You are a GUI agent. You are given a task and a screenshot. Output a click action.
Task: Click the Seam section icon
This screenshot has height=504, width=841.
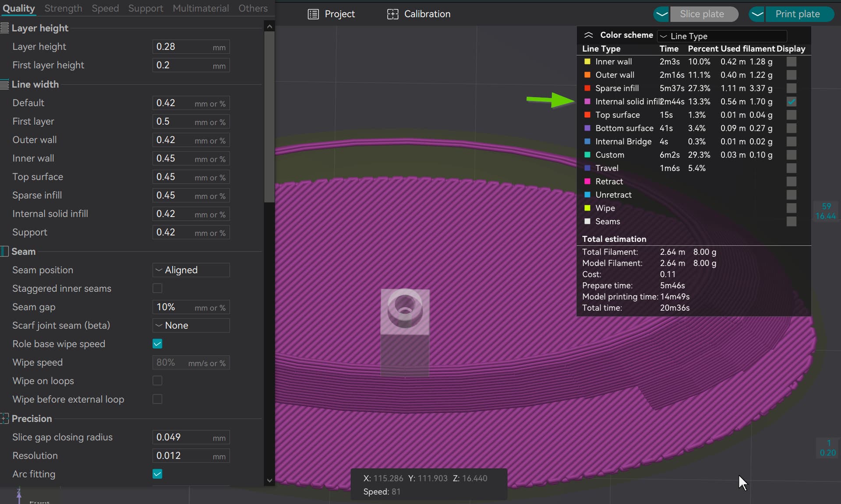click(4, 251)
